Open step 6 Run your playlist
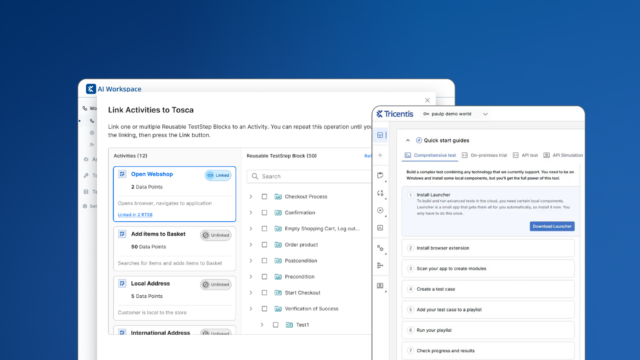Viewport: 640px width, 360px height. coord(488,330)
